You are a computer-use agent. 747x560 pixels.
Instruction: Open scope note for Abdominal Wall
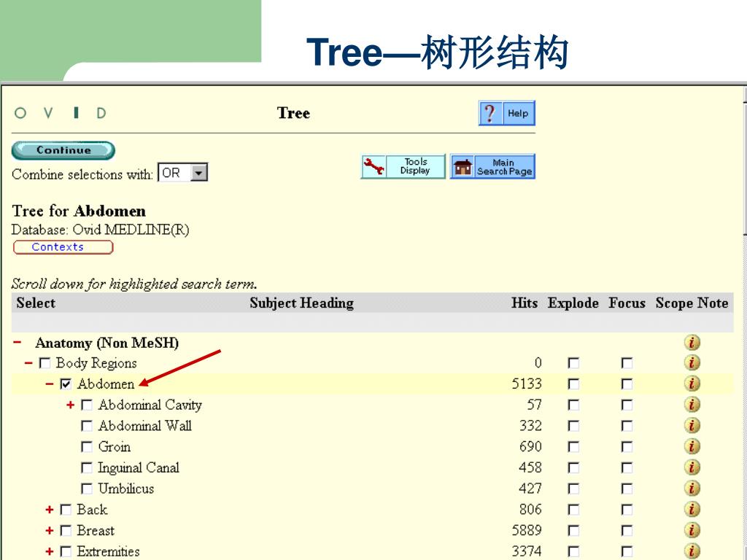click(692, 426)
